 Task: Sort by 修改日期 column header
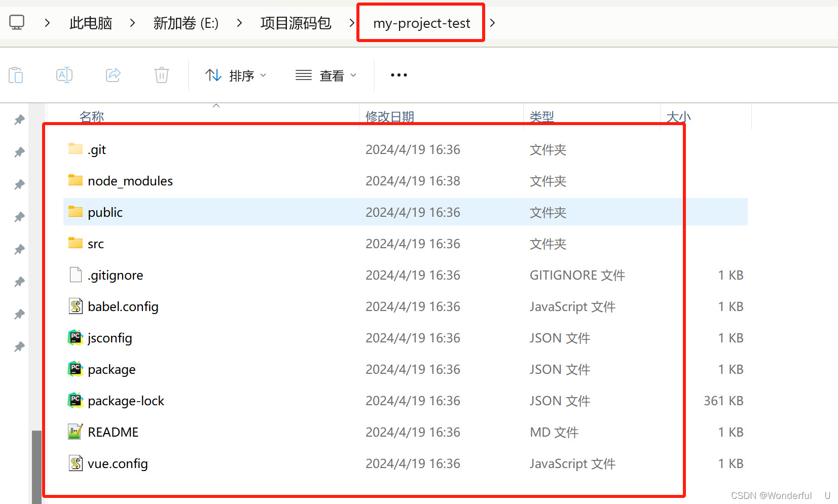pyautogui.click(x=390, y=117)
